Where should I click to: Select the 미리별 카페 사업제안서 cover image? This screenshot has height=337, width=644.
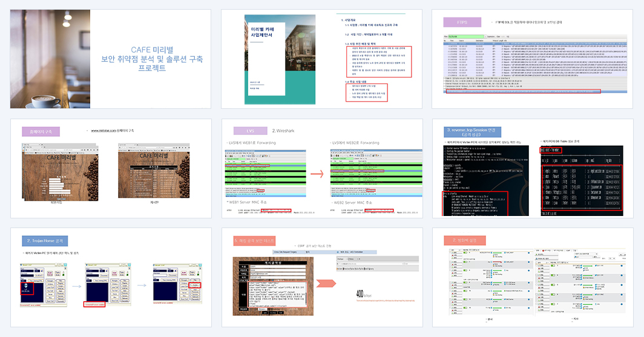[280, 59]
